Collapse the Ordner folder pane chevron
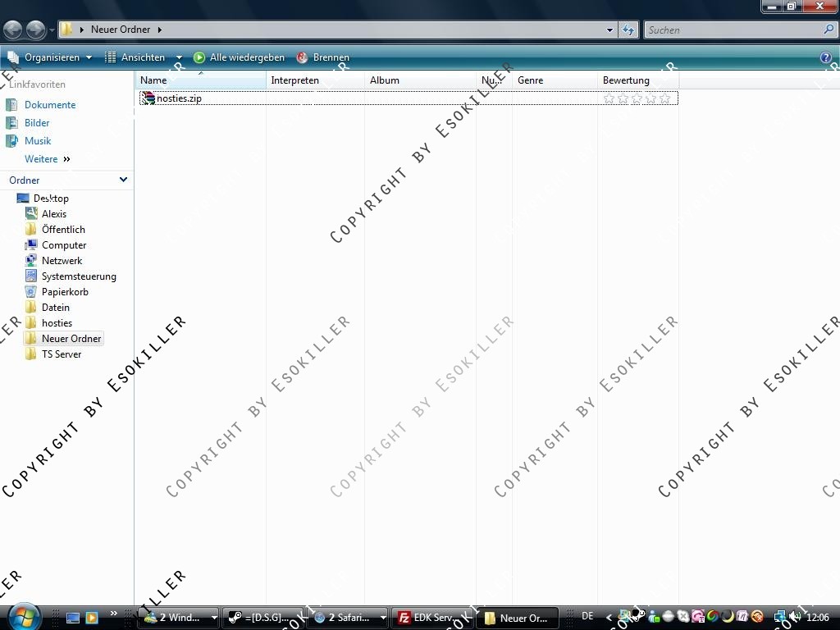 click(123, 180)
